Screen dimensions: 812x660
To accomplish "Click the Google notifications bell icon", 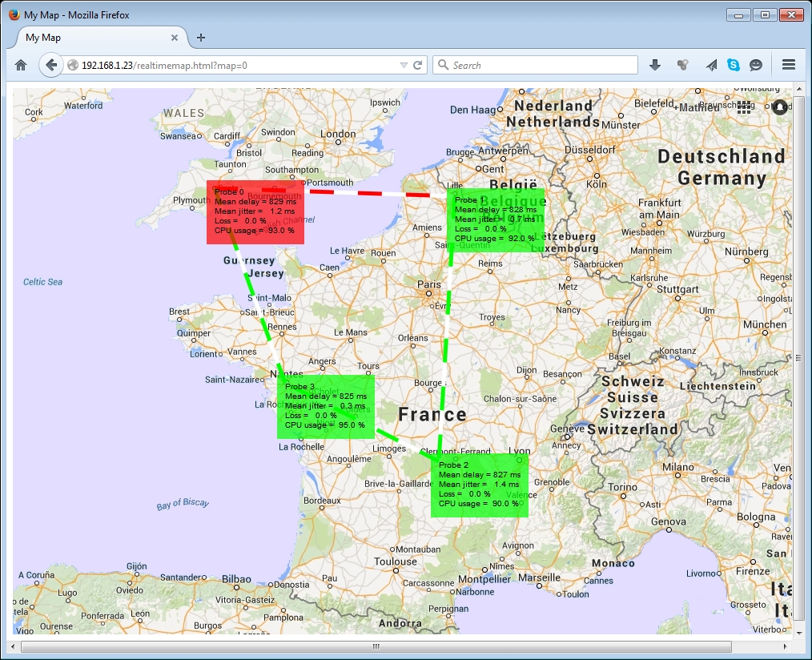I will (x=780, y=107).
